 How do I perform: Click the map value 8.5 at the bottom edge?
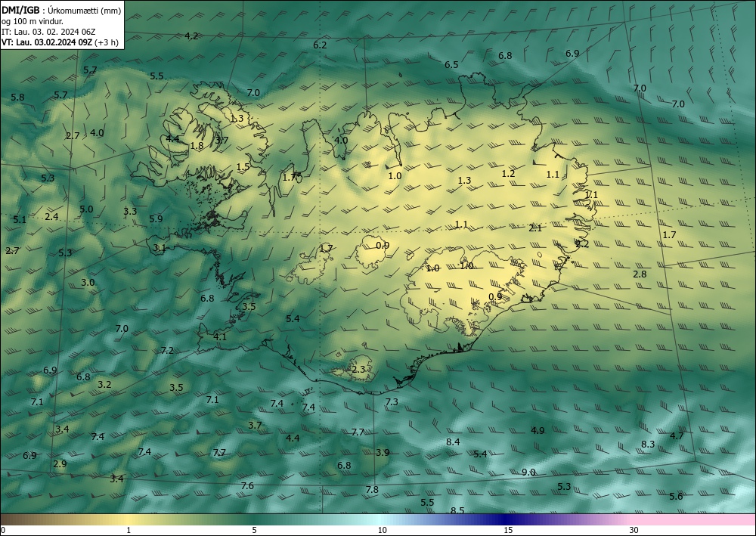(457, 510)
